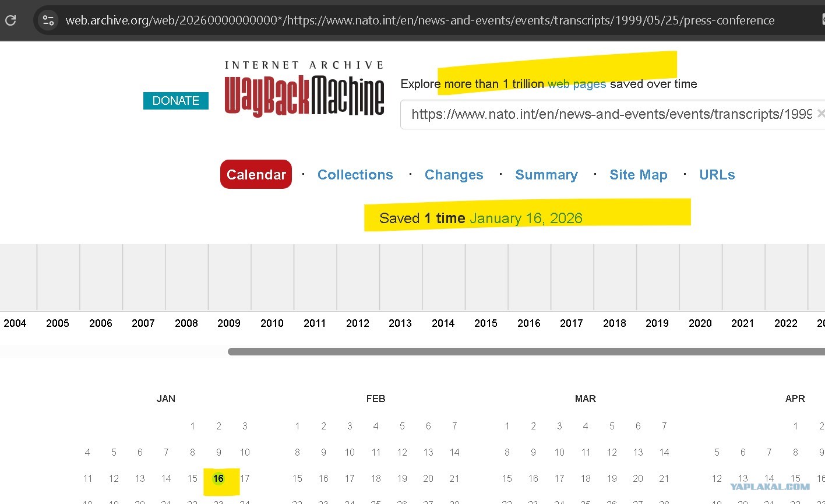
Task: Show the URLs tab
Action: click(x=717, y=175)
